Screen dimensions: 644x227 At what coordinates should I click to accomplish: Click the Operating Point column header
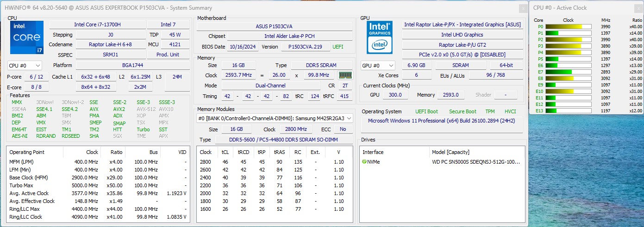click(x=27, y=152)
